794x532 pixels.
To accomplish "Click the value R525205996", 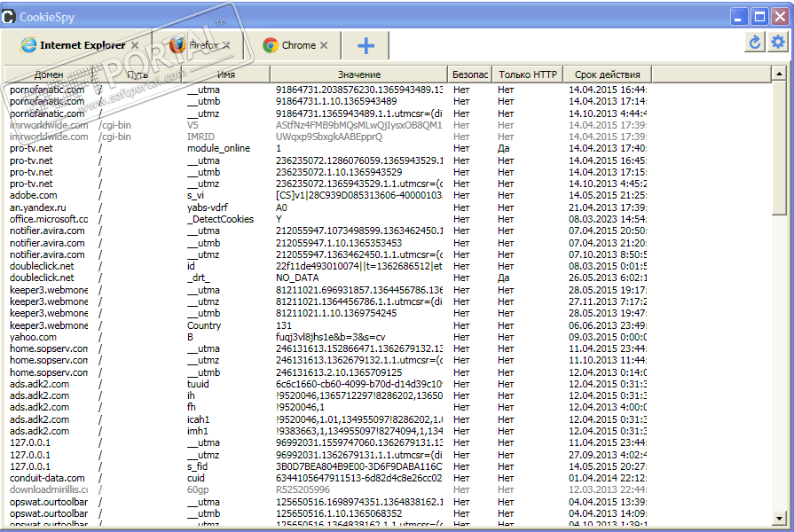I will point(303,490).
